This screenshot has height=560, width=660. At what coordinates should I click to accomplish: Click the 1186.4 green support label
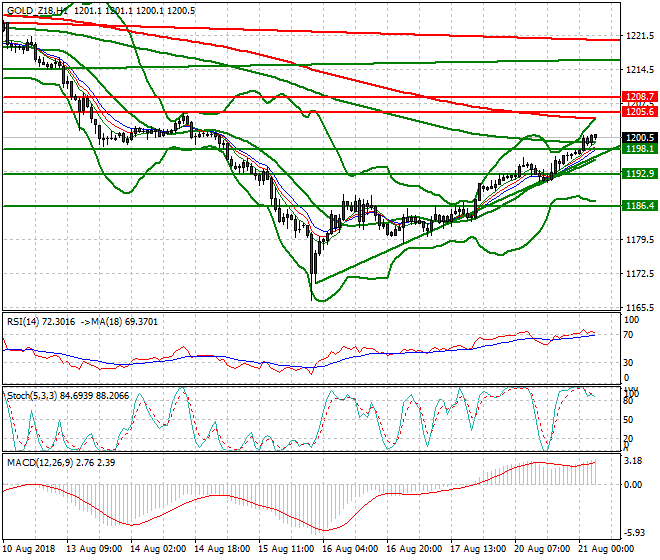[x=639, y=205]
